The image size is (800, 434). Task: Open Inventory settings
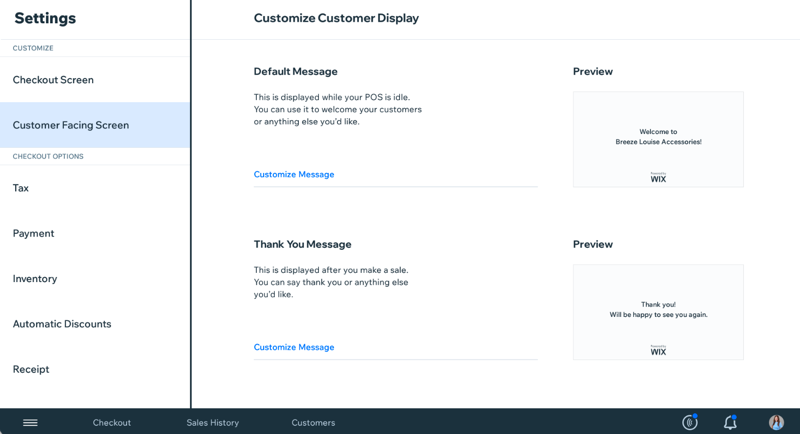95,278
